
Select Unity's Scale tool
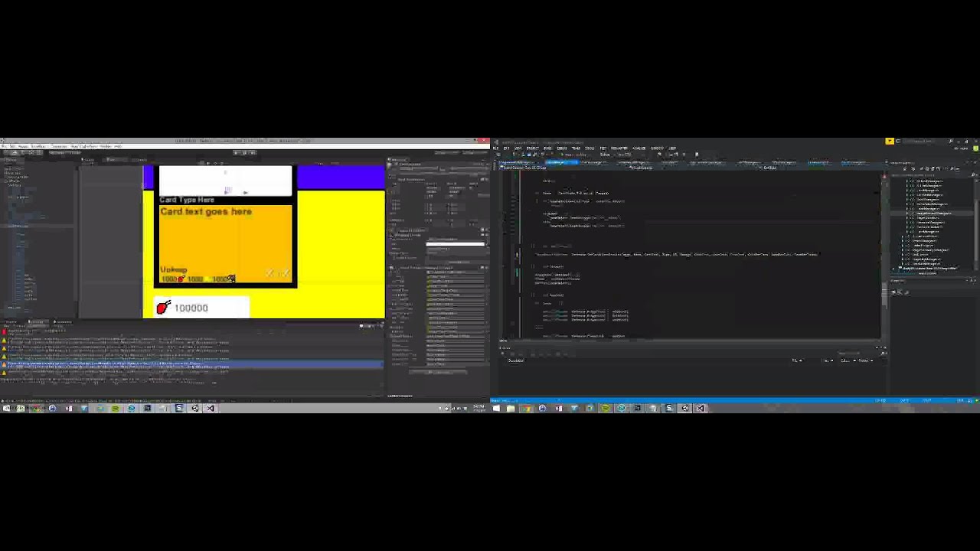31,152
